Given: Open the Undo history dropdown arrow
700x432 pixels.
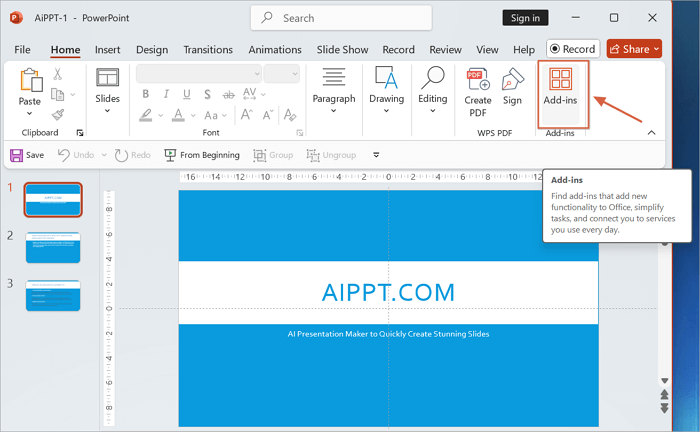Looking at the screenshot, I should pos(104,155).
